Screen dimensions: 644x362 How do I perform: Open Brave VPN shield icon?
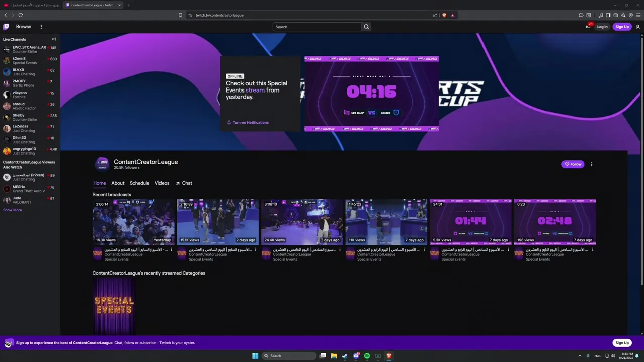tap(630, 15)
